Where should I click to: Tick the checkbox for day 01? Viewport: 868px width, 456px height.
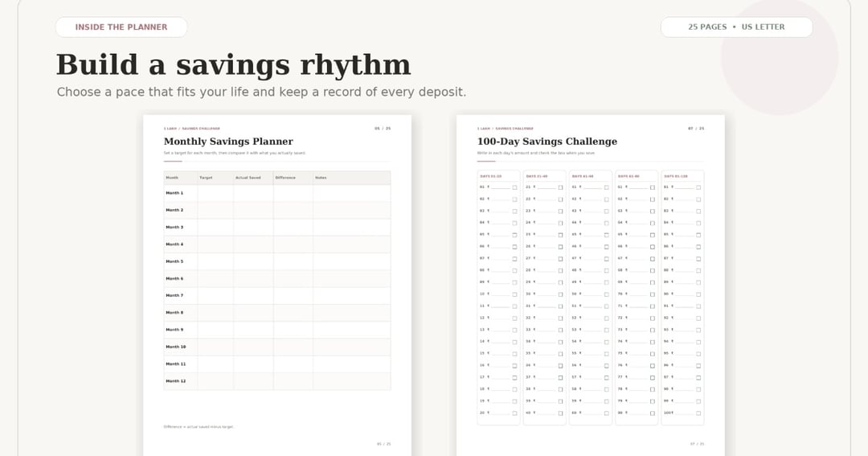pos(515,187)
